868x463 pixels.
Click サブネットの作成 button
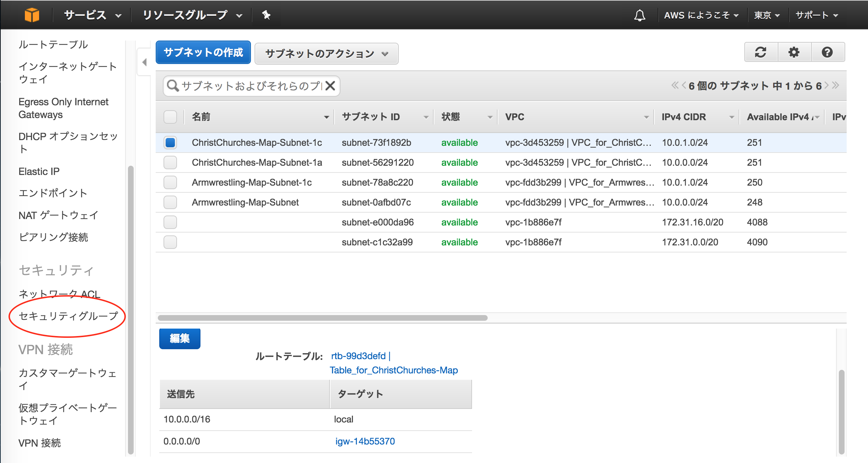point(203,53)
